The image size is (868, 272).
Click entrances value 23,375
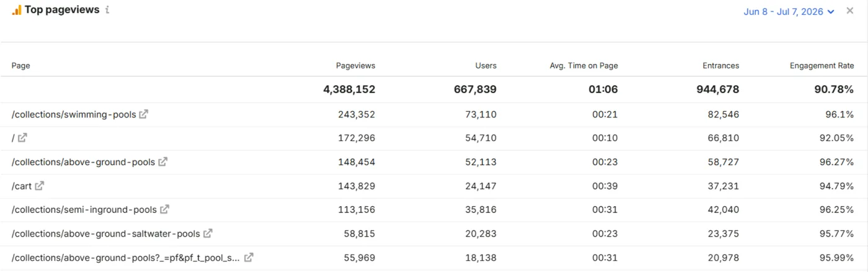pyautogui.click(x=723, y=233)
